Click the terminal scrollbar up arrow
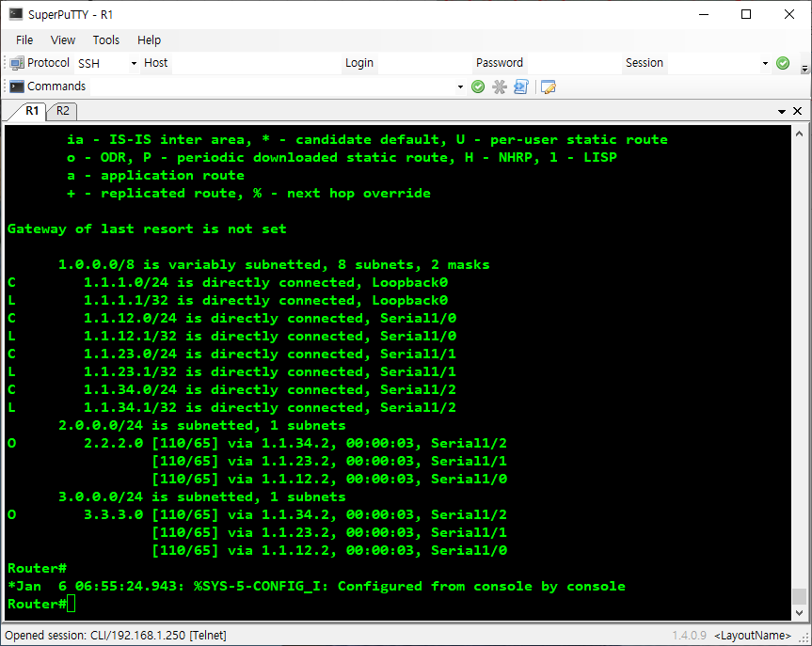 click(799, 134)
